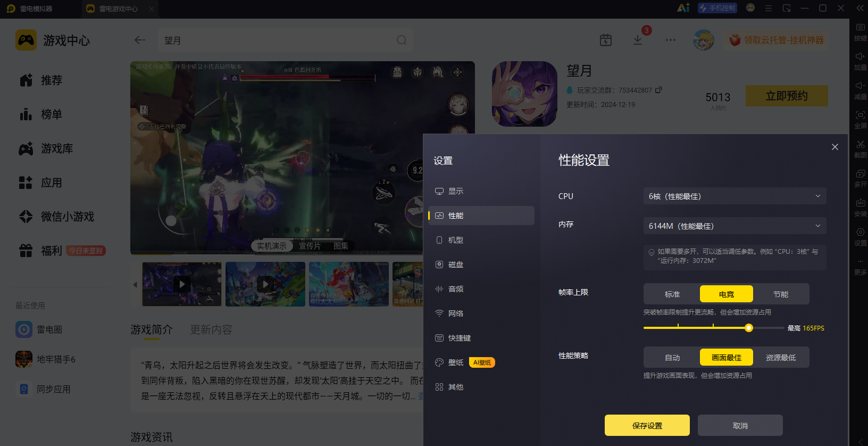
Task: Open the three-dot more options menu
Action: coord(671,40)
